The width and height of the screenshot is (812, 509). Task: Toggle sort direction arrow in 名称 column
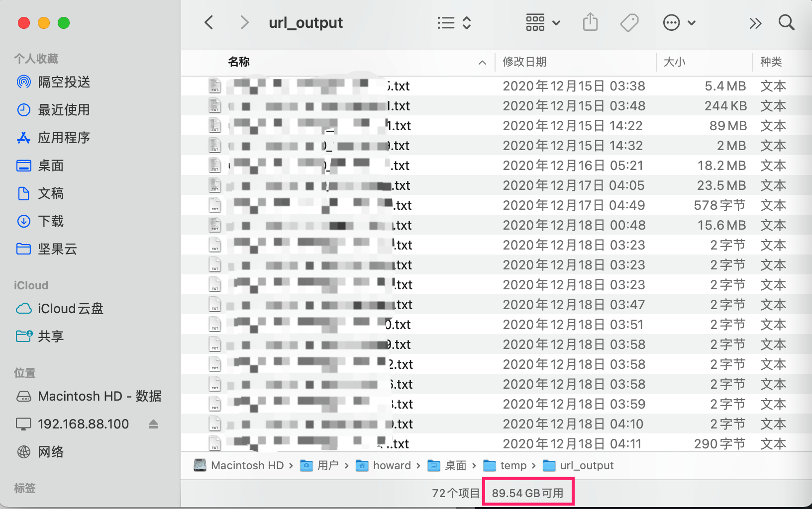click(482, 63)
